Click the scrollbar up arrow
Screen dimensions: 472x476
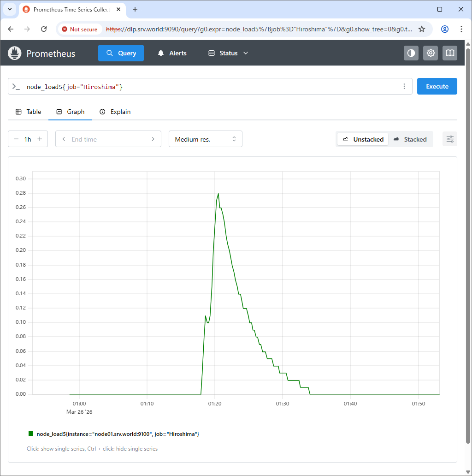(468, 44)
